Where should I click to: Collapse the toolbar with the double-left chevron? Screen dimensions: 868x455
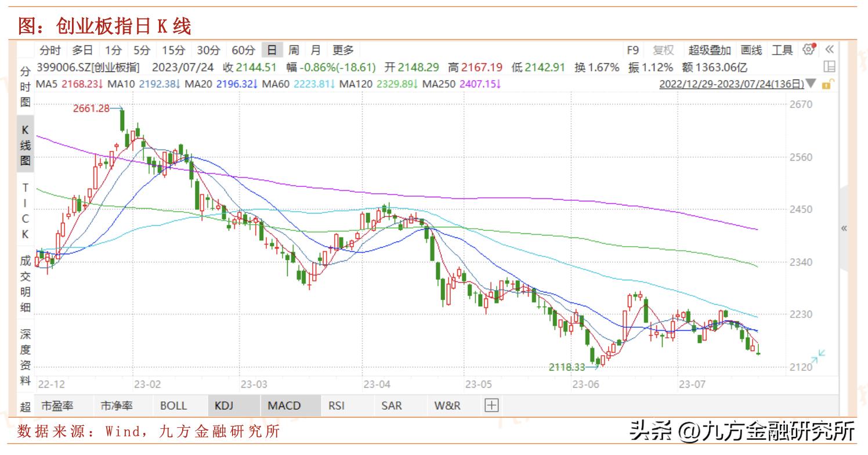(830, 50)
